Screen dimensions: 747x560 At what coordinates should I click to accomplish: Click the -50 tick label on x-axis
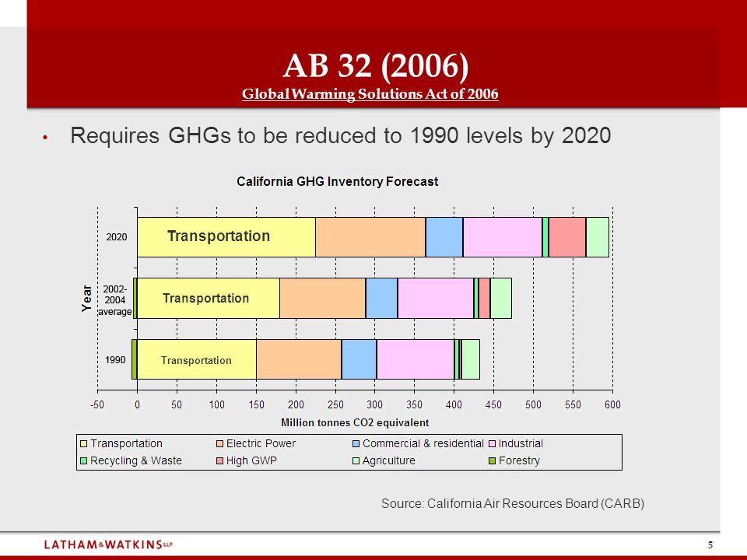tap(97, 404)
